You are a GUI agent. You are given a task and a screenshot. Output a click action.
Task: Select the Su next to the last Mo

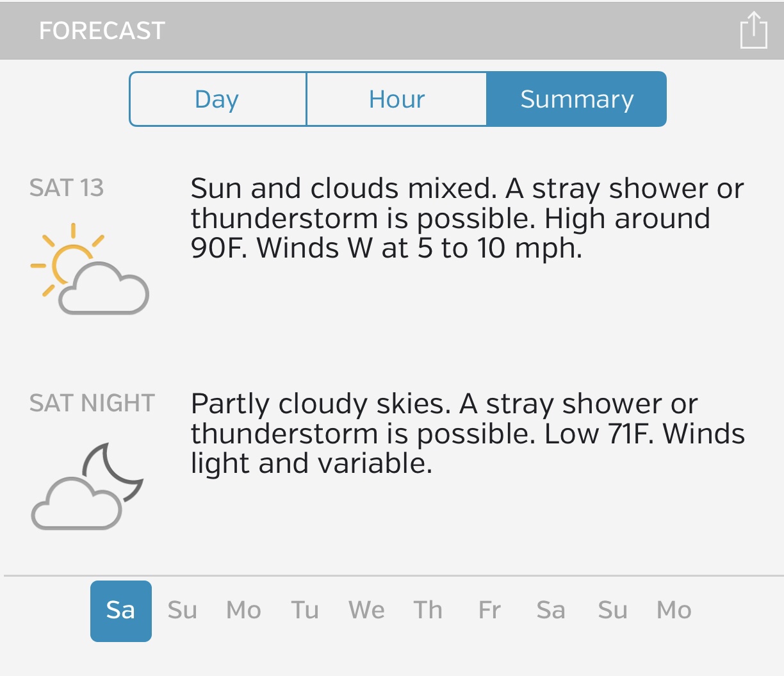point(612,611)
